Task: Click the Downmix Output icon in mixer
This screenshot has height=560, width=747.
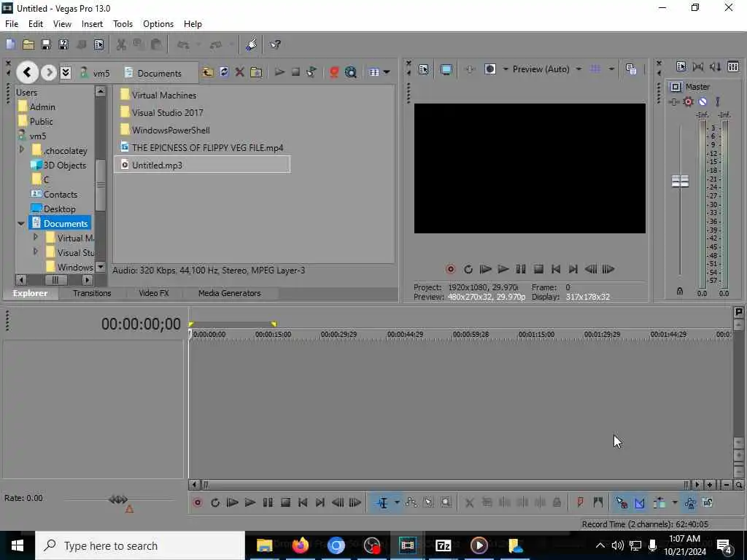Action: tap(698, 66)
